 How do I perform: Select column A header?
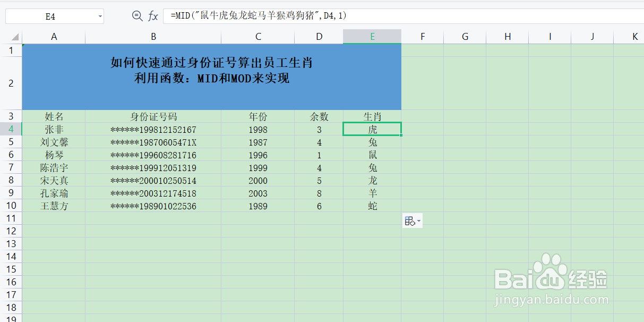pos(54,37)
